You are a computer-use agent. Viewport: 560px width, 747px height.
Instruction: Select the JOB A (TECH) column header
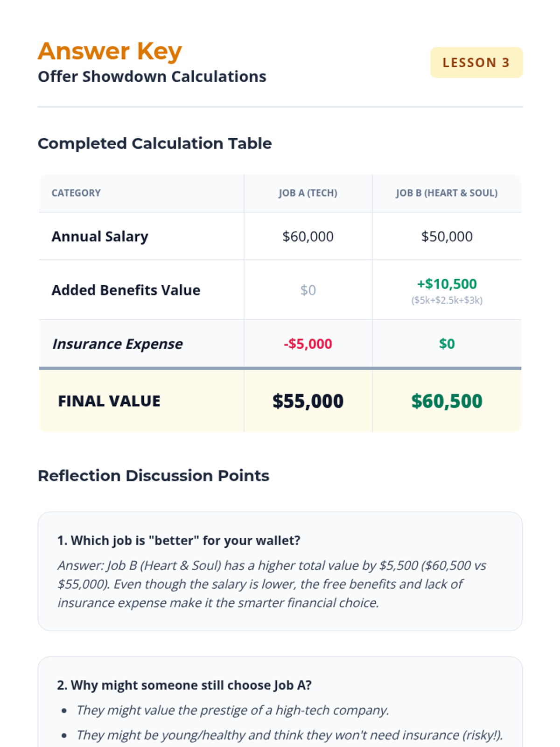308,193
